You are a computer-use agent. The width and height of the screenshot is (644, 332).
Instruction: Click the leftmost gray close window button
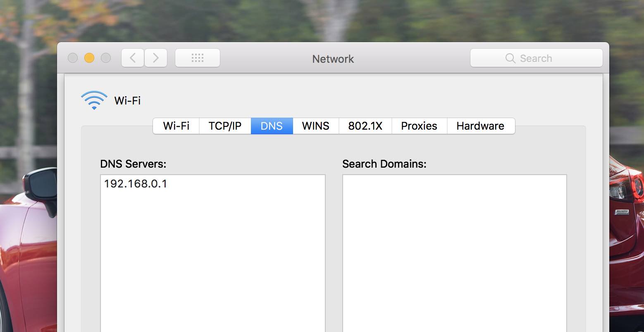tap(73, 58)
